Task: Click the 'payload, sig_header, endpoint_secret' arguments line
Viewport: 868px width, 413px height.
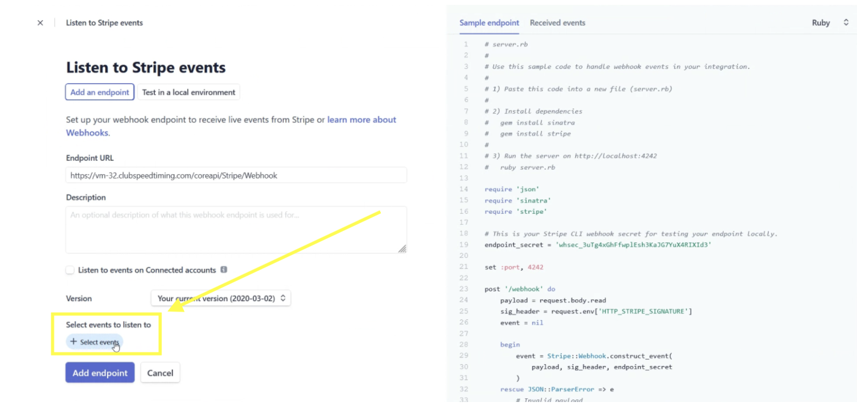Action: point(602,367)
